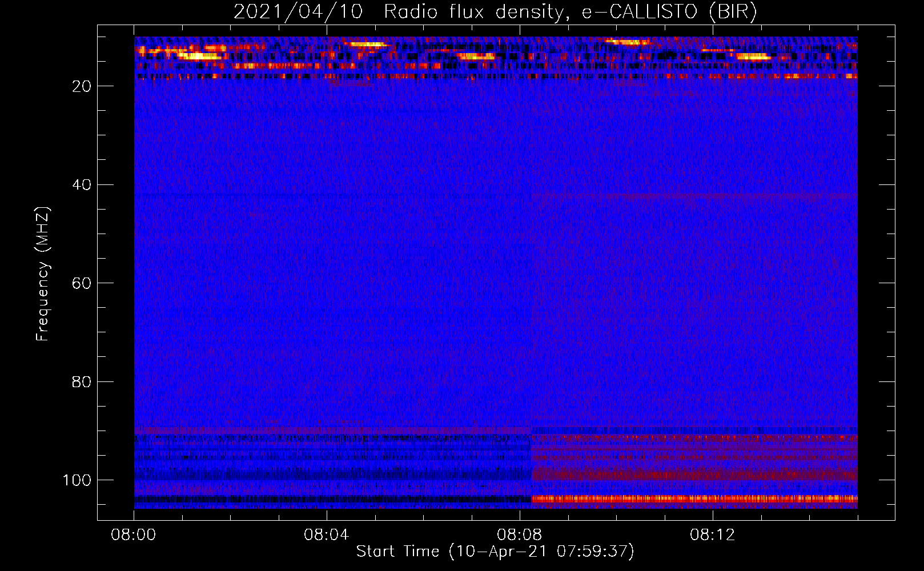Image resolution: width=924 pixels, height=571 pixels.
Task: Click the '08:04' time tick label
Action: point(326,535)
